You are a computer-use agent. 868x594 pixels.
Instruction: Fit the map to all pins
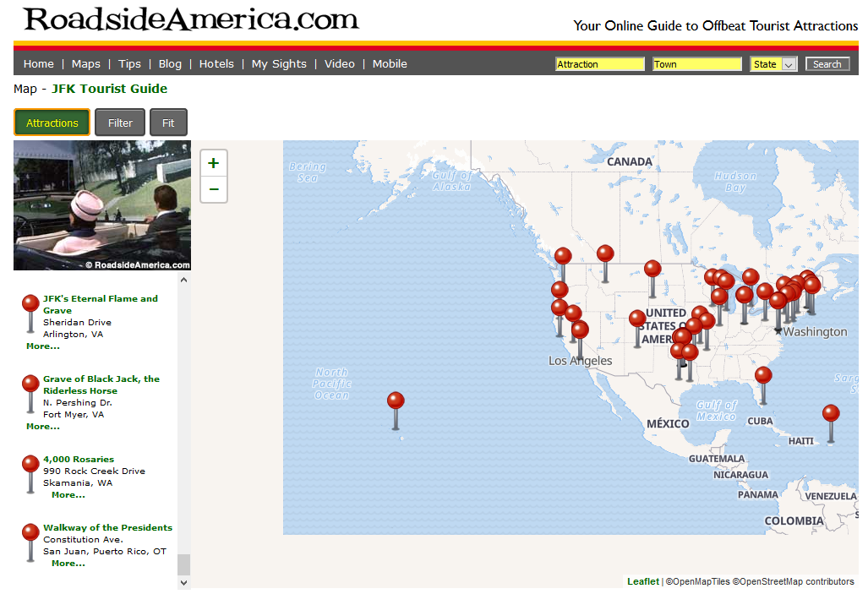[168, 123]
